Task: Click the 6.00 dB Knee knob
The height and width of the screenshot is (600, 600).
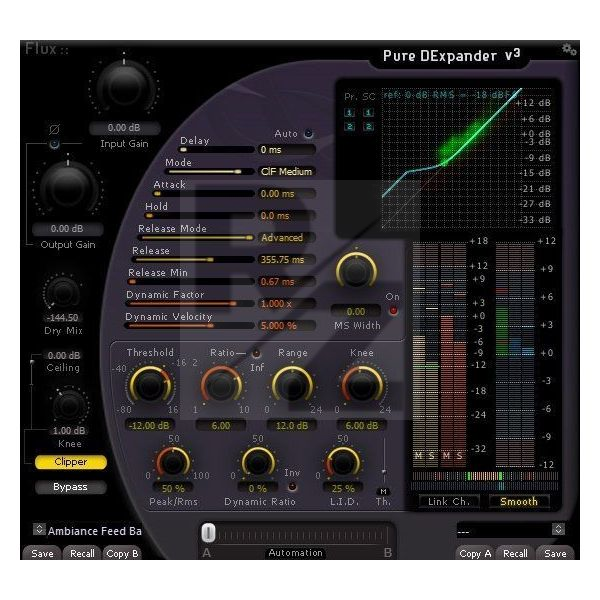Action: 362,386
